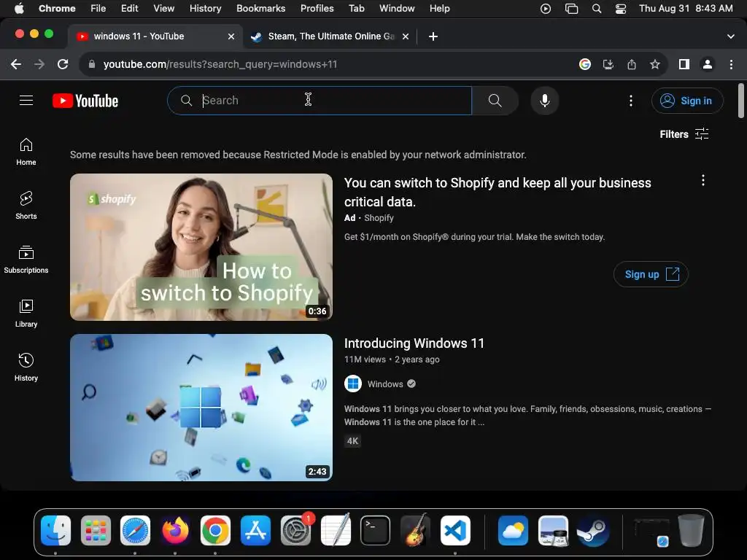Go back with browser back arrow
Viewport: 747px width, 560px height.
click(16, 64)
